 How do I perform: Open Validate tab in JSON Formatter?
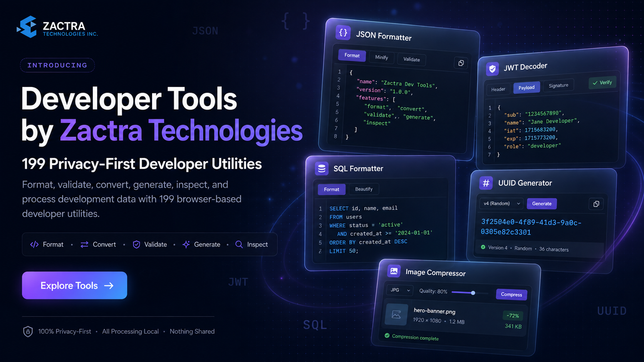coord(411,59)
